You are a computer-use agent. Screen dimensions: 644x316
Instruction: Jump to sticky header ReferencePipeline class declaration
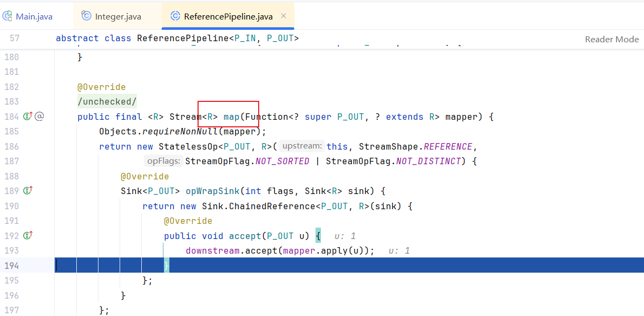(177, 38)
